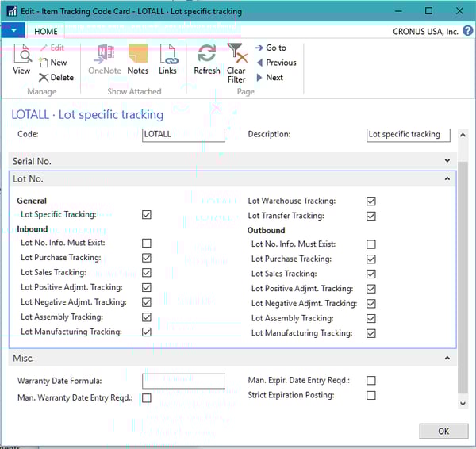Click scrollbar up arrow
476x449 pixels.
[x=463, y=135]
